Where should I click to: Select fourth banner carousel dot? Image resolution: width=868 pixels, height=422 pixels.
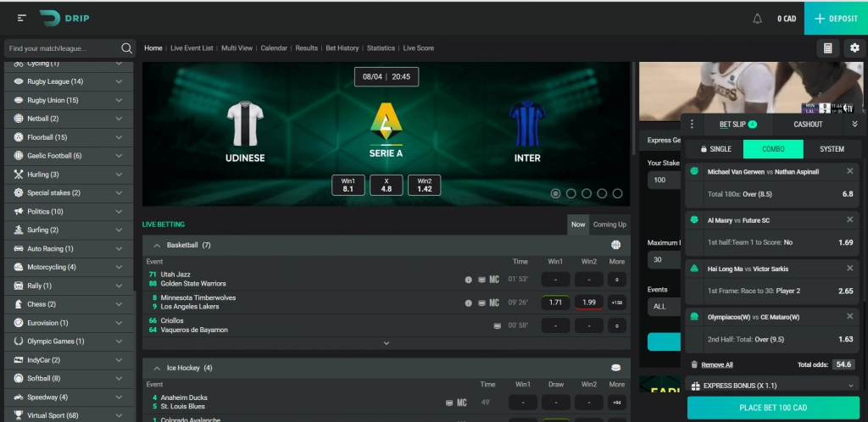(x=602, y=193)
